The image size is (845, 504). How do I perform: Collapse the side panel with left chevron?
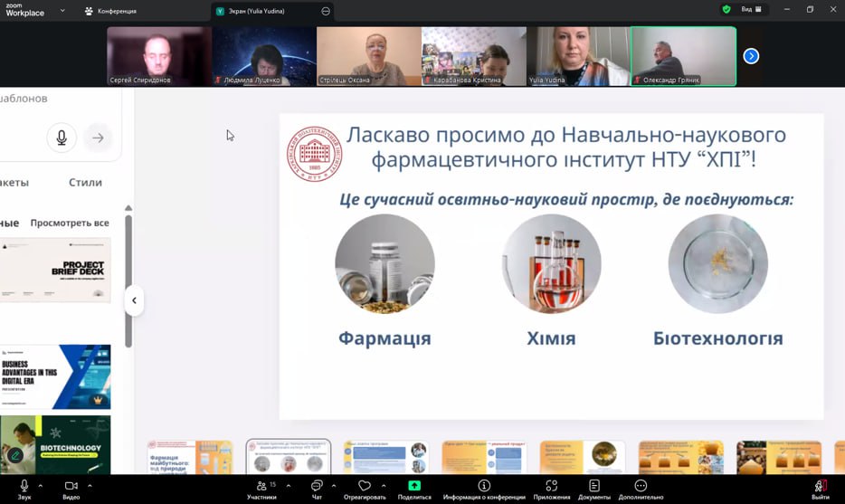134,300
